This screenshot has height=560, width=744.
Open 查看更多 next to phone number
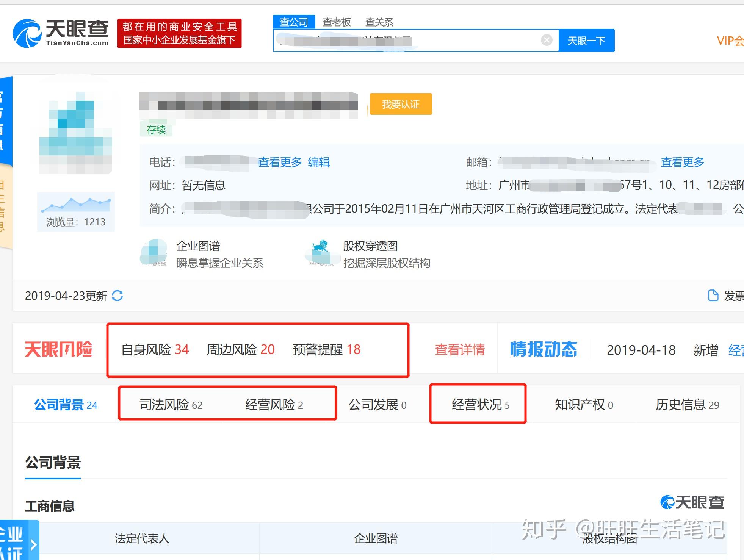(x=280, y=163)
